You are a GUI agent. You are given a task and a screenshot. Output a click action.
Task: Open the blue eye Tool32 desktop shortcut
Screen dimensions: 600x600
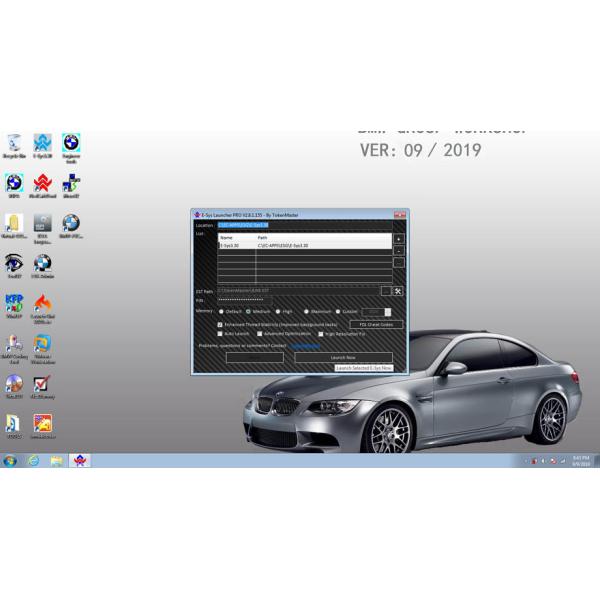point(14,266)
